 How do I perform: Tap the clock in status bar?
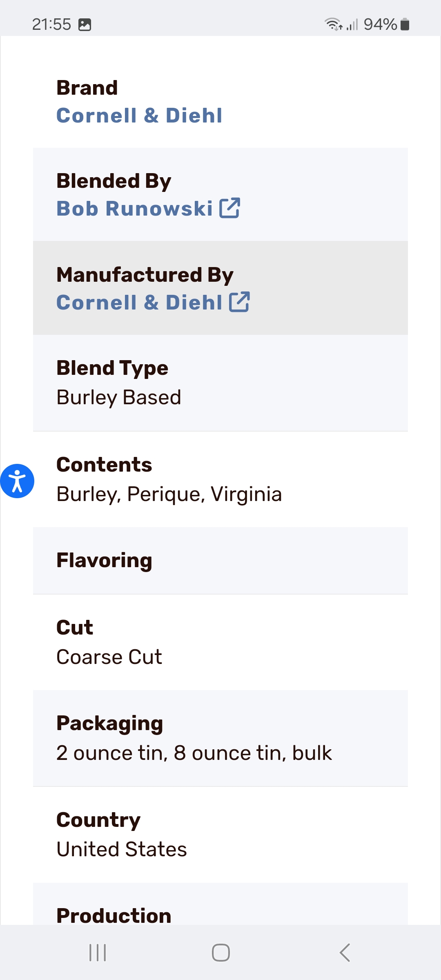pyautogui.click(x=51, y=24)
